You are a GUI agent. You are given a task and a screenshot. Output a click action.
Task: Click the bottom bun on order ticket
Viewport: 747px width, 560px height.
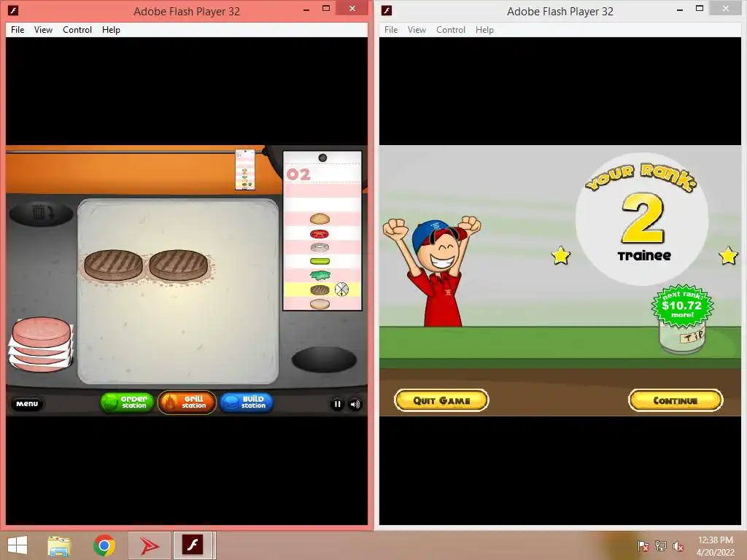(x=320, y=304)
